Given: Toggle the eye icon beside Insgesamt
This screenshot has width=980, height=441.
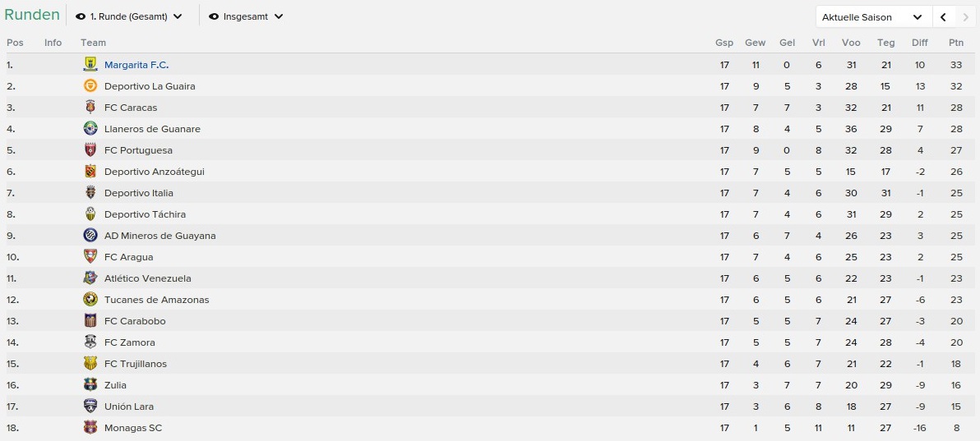Looking at the screenshot, I should tap(214, 17).
